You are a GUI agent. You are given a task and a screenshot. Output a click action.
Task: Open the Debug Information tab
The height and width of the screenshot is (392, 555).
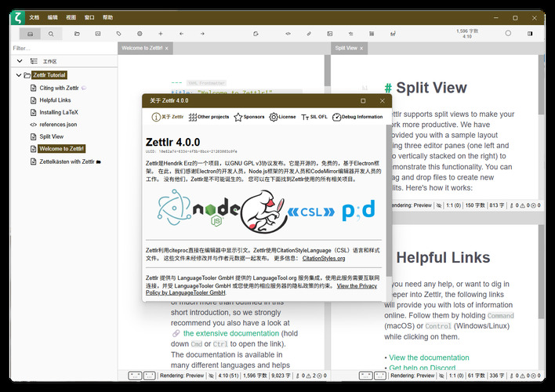click(x=358, y=117)
